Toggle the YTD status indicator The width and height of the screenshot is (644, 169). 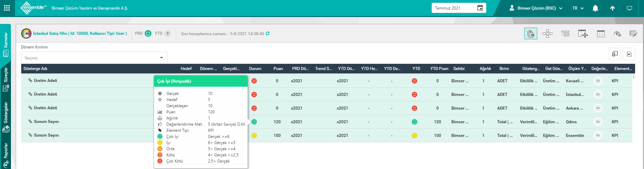167,33
